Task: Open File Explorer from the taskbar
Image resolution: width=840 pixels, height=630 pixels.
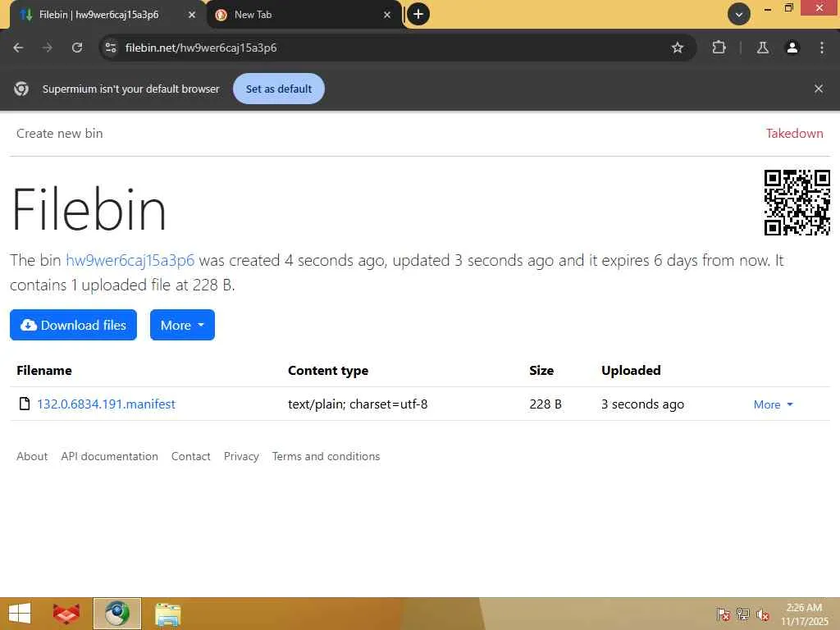Action: tap(167, 614)
